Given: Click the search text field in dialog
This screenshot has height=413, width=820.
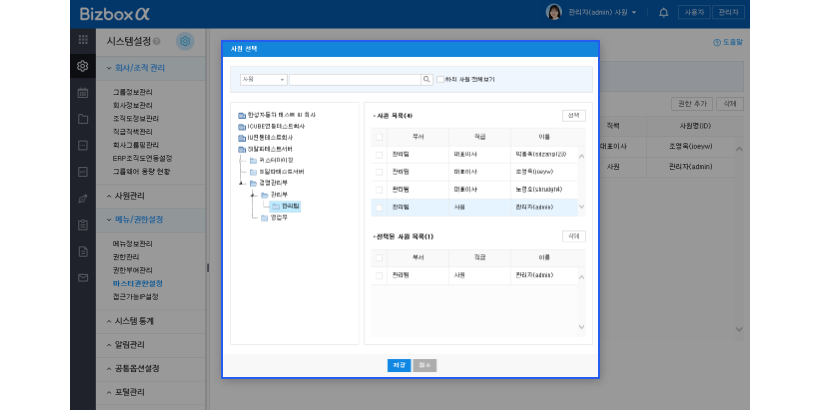Looking at the screenshot, I should click(355, 79).
